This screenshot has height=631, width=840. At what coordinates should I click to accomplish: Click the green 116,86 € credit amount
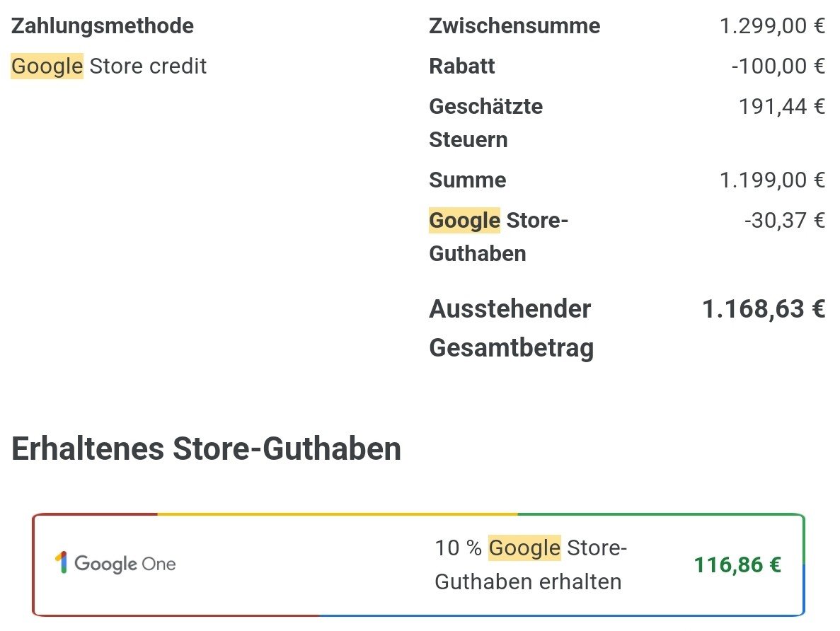point(737,565)
